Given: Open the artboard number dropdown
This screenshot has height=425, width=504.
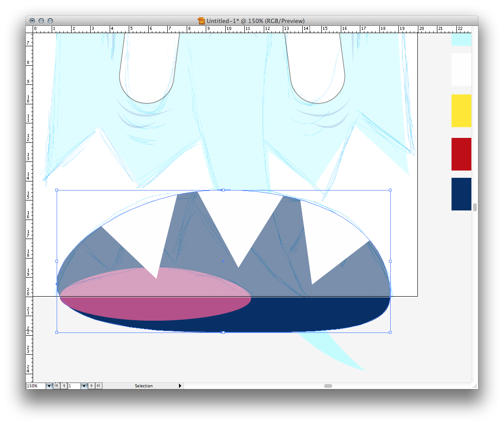Looking at the screenshot, I should (84, 386).
